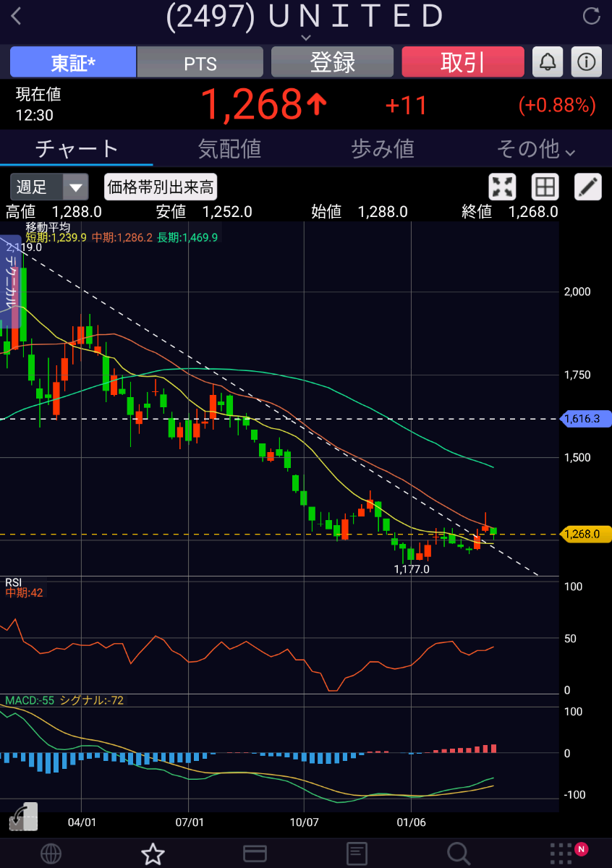Expand the chevron below UNITED title
The height and width of the screenshot is (868, 612).
306,38
